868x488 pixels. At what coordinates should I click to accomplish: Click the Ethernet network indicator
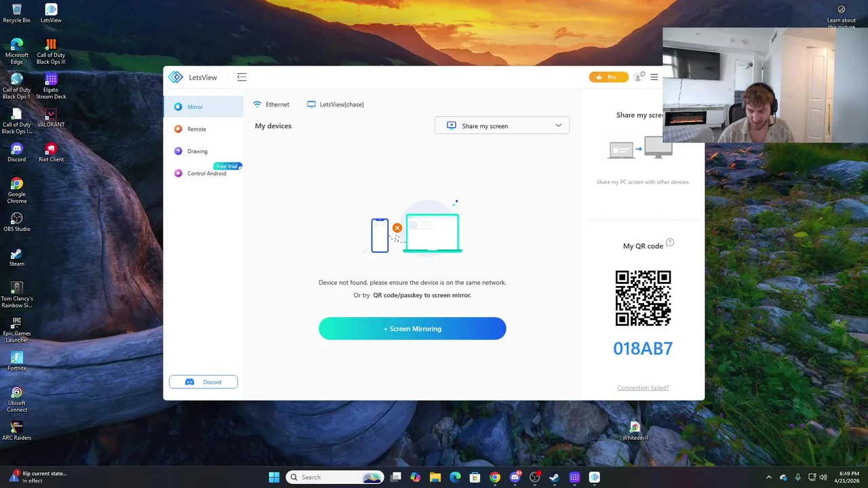click(271, 104)
